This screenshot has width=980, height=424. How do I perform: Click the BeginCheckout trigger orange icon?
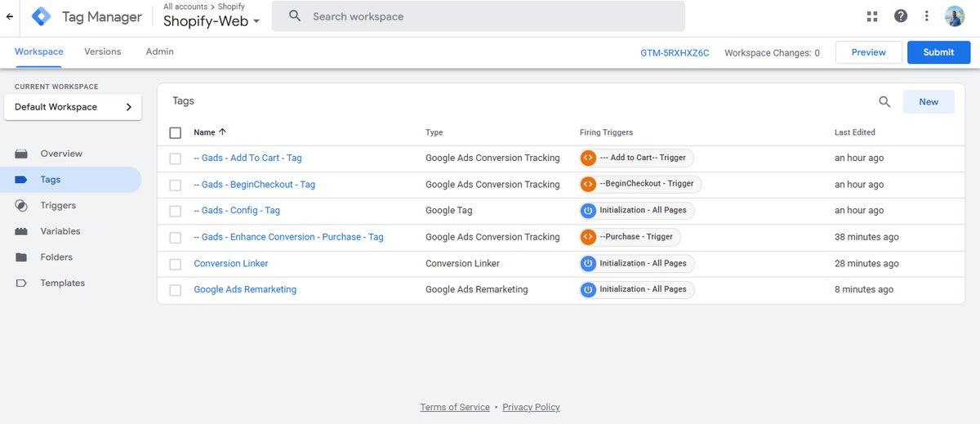click(587, 184)
